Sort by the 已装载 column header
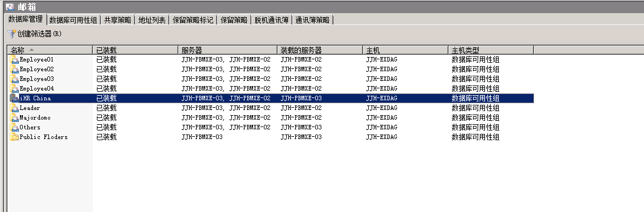 click(136, 50)
